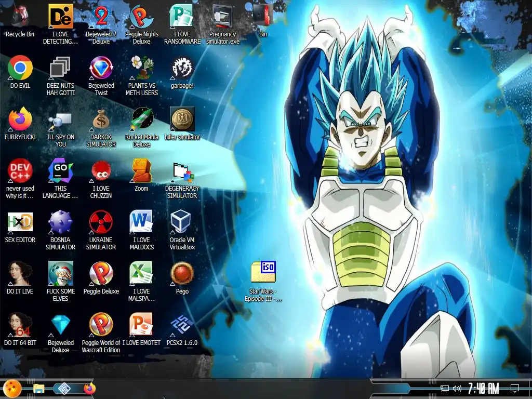Launch Bejeweled Twist shortcut
Viewport: 532px width, 399px height.
[101, 68]
